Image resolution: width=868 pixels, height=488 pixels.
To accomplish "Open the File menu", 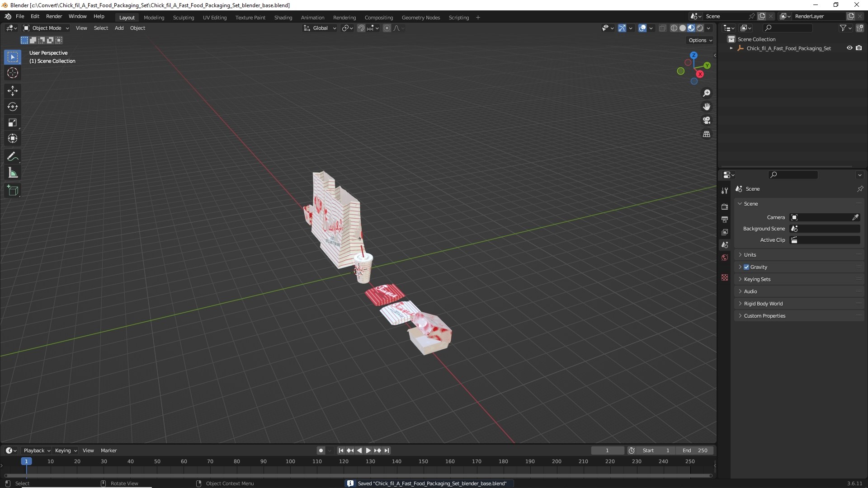I will (x=20, y=16).
